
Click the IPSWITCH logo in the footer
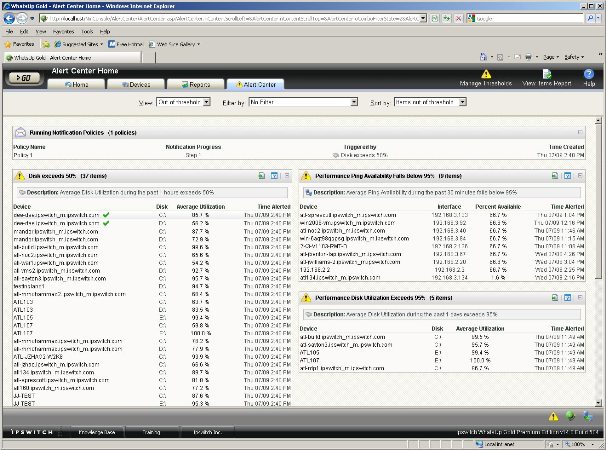click(x=31, y=432)
